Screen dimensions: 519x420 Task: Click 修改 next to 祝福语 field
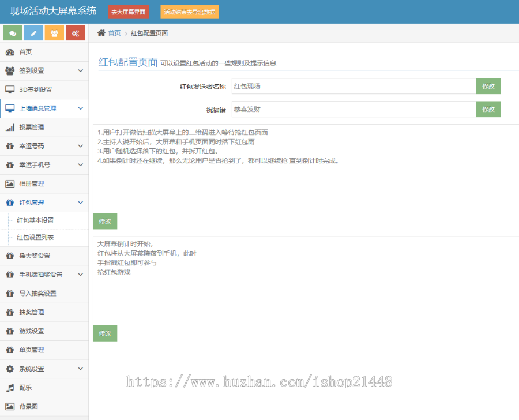pos(488,109)
